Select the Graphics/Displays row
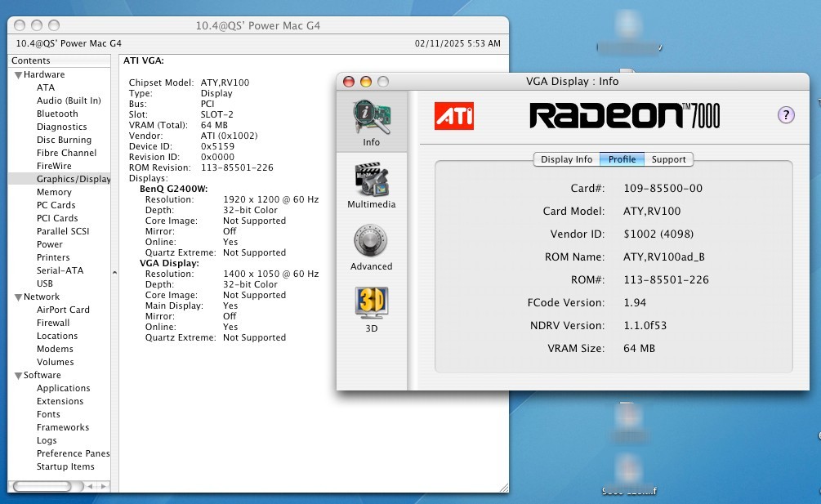The height and width of the screenshot is (504, 821). (x=59, y=179)
